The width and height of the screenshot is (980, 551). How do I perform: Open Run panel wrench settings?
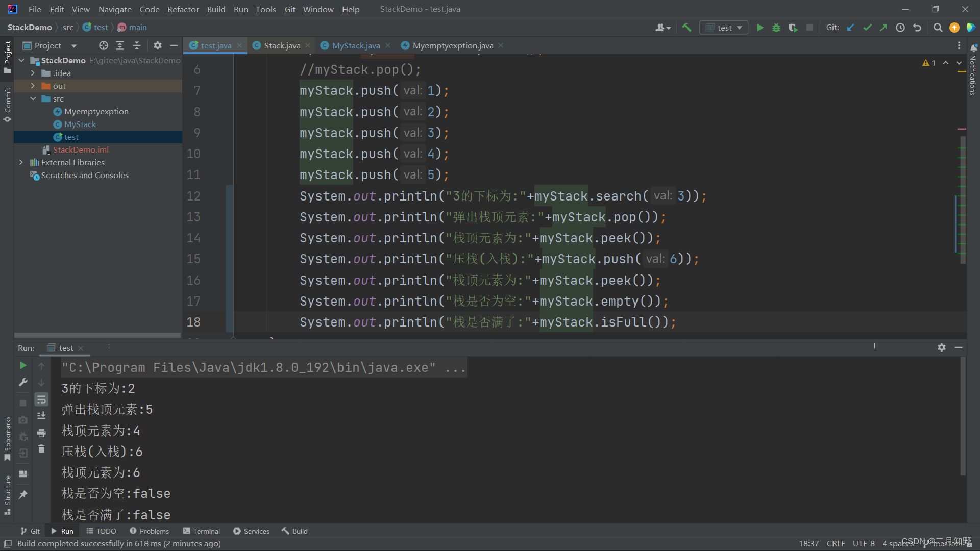[23, 382]
